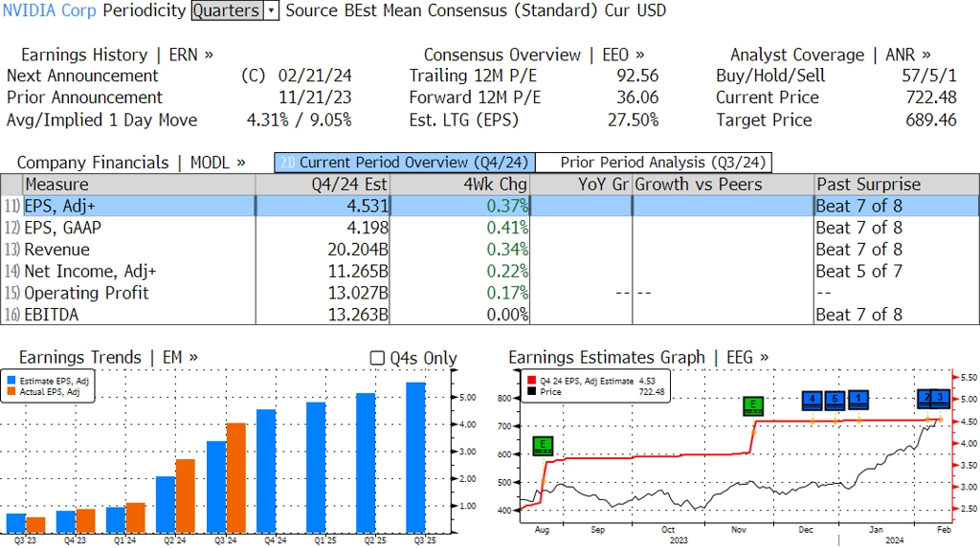Screen dimensions: 980x548
Task: Click the Measure column header
Action: 139,185
